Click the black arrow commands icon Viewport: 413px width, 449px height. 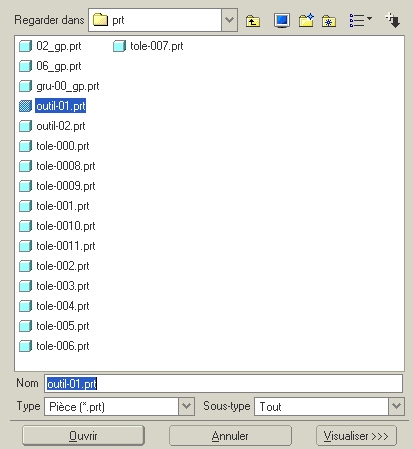[393, 21]
